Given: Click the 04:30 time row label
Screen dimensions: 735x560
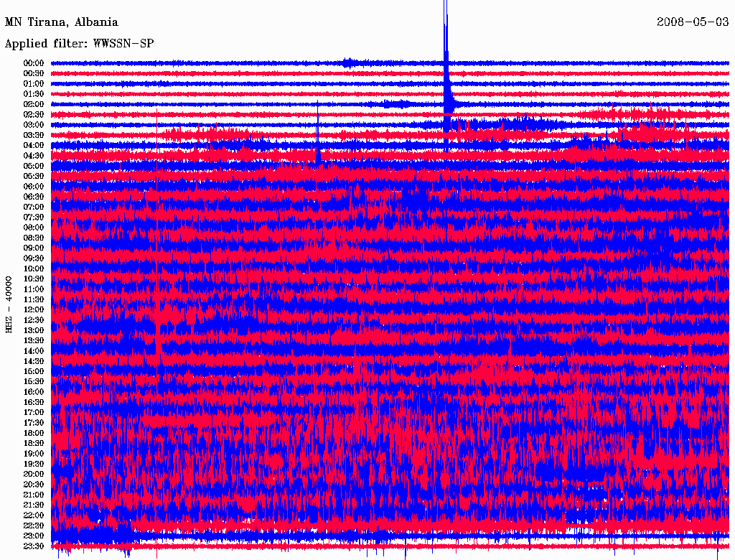Looking at the screenshot, I should click(x=34, y=155).
